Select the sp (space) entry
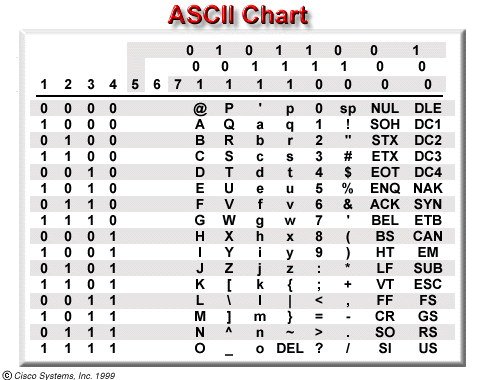Screen dimensions: 486x380 [x=348, y=109]
